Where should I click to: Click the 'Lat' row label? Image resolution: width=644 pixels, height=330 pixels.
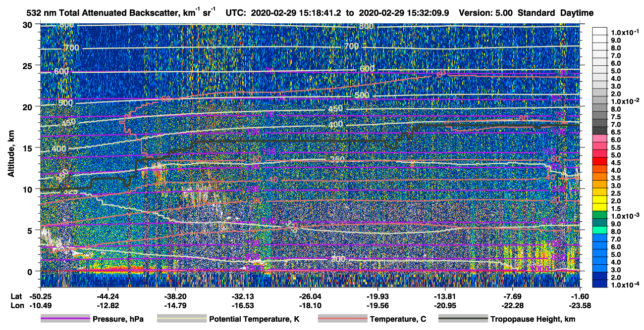(x=16, y=296)
